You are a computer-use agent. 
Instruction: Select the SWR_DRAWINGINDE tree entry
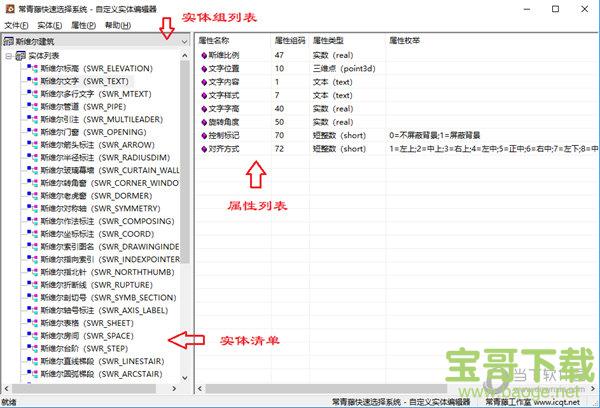point(110,246)
